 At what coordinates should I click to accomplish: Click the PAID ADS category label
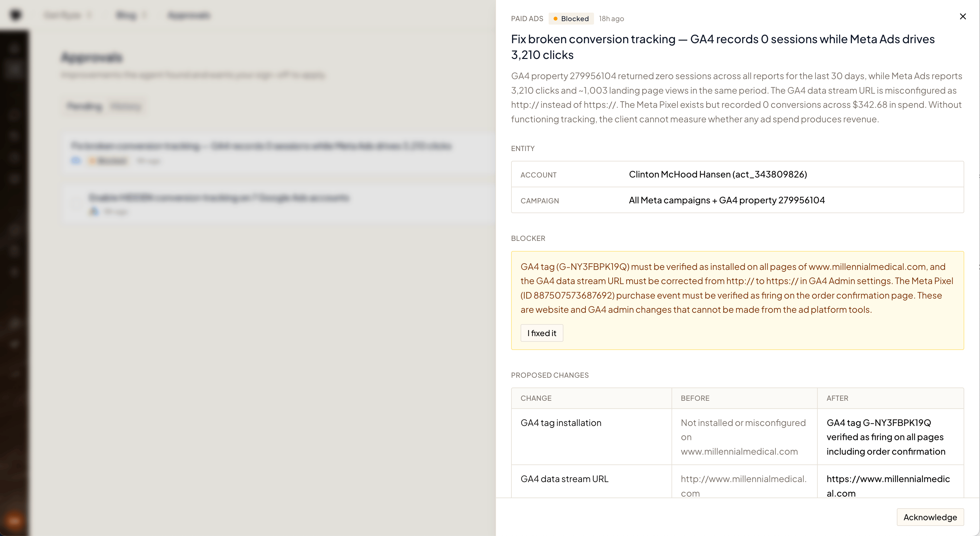click(x=527, y=19)
